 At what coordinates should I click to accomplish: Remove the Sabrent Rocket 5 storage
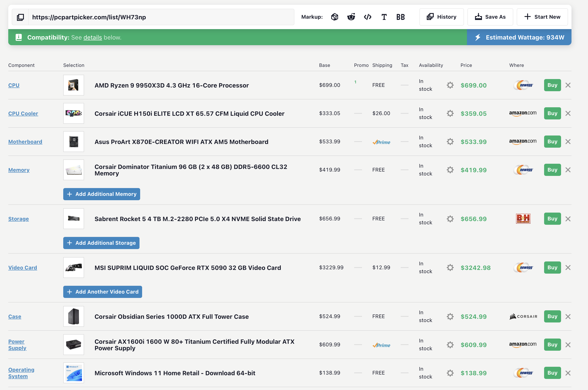(568, 219)
